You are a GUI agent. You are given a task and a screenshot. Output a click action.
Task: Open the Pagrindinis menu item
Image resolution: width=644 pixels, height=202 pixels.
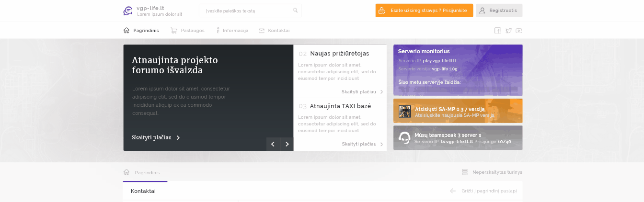(146, 31)
